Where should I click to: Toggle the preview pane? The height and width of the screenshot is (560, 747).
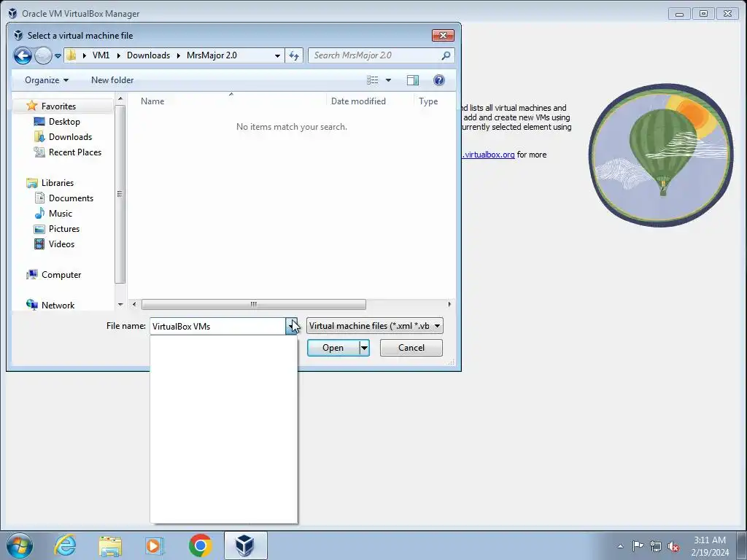pos(413,80)
